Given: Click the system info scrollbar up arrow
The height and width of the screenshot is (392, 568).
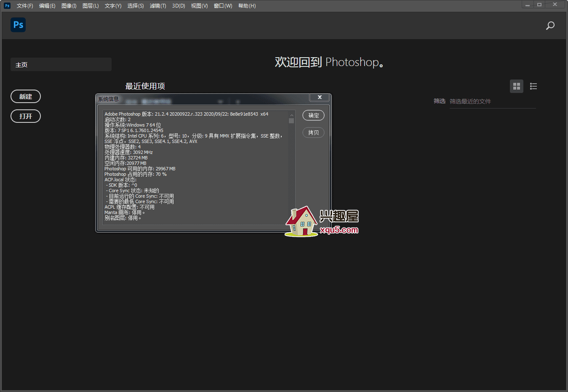Looking at the screenshot, I should point(291,115).
